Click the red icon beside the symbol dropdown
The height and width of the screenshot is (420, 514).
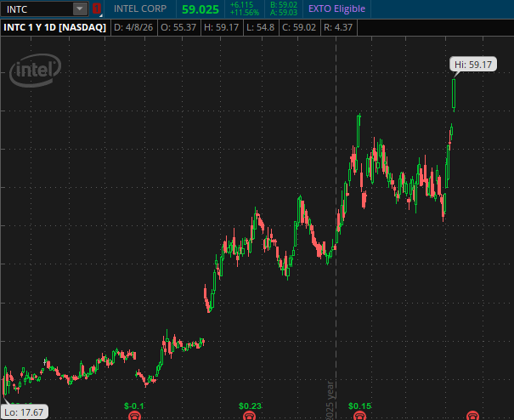[x=97, y=9]
